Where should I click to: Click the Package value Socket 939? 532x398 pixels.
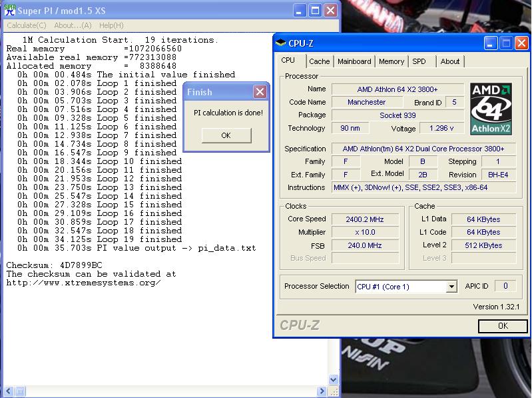pos(398,115)
